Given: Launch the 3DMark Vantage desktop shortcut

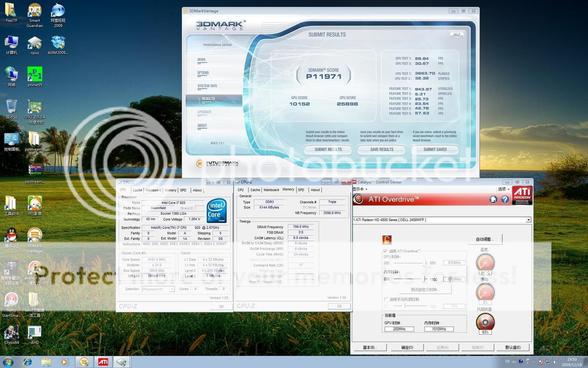Looking at the screenshot, I should (34, 240).
